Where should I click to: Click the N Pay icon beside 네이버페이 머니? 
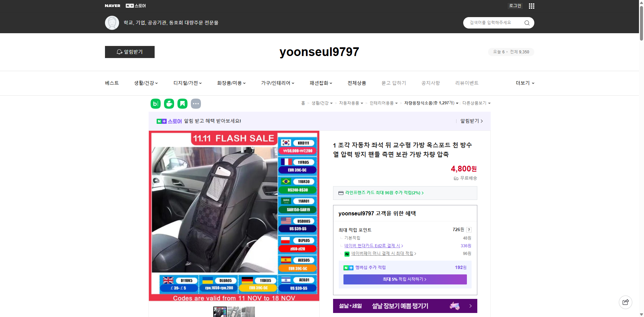347,254
